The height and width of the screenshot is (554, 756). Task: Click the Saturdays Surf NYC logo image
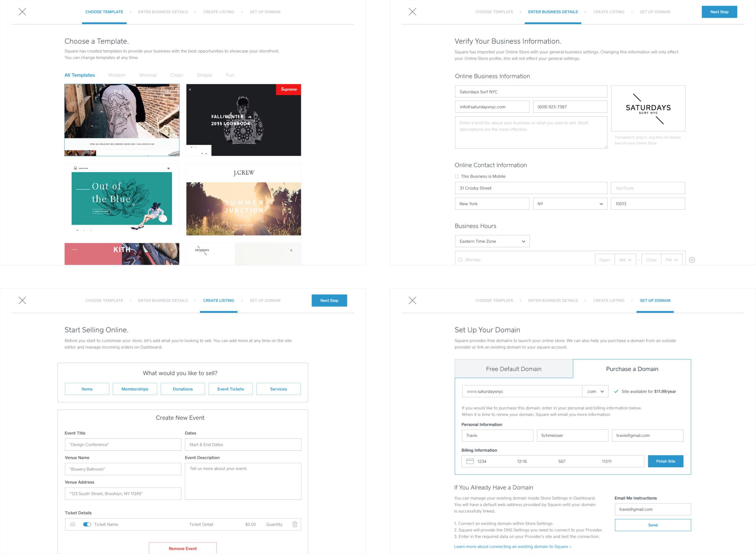648,108
